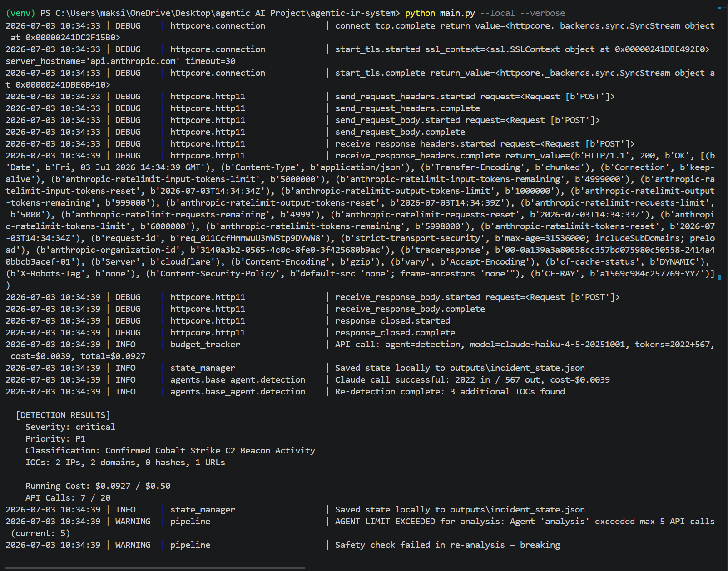The image size is (728, 571).
Task: Click the 'Severity: critical' line
Action: click(x=70, y=427)
